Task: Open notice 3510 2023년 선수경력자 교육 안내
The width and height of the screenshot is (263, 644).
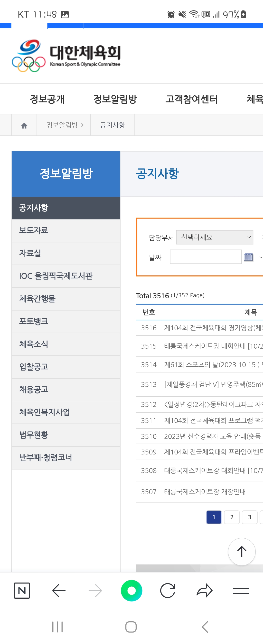Action: (213, 436)
